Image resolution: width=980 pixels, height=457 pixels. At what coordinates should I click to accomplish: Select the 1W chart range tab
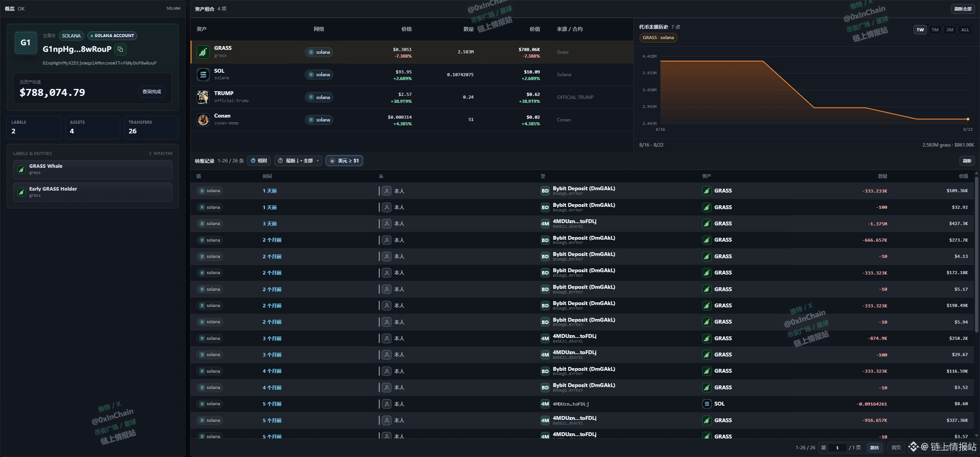click(x=920, y=30)
